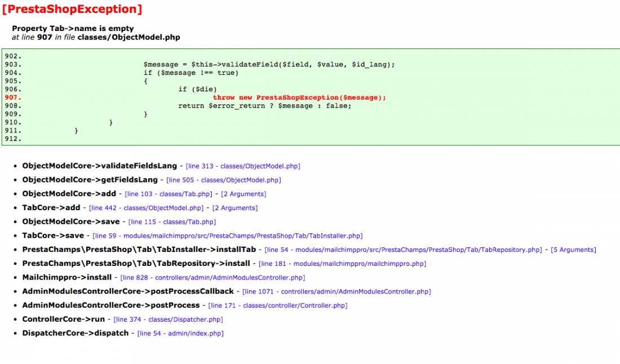Click the [PrestaShopException] heading
620x364 pixels.
[72, 9]
